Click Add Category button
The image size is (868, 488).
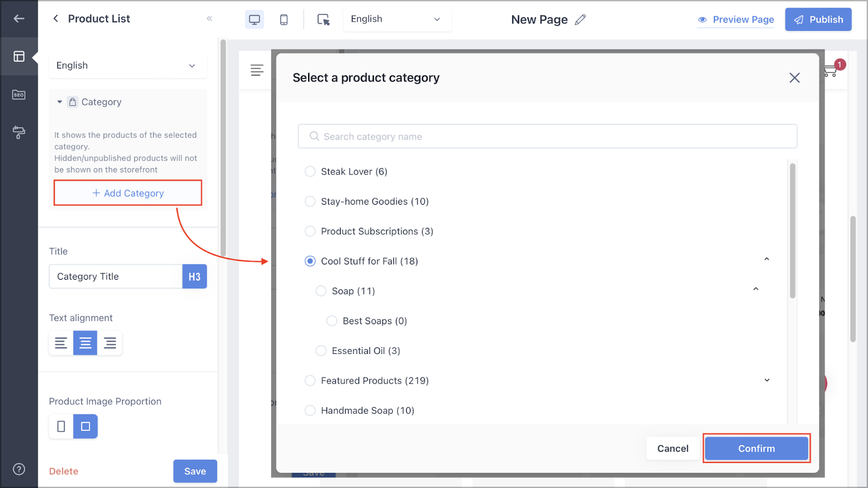point(128,193)
